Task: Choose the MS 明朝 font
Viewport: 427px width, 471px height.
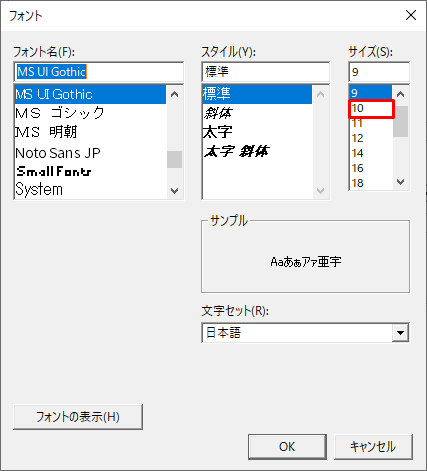Action: tap(90, 132)
